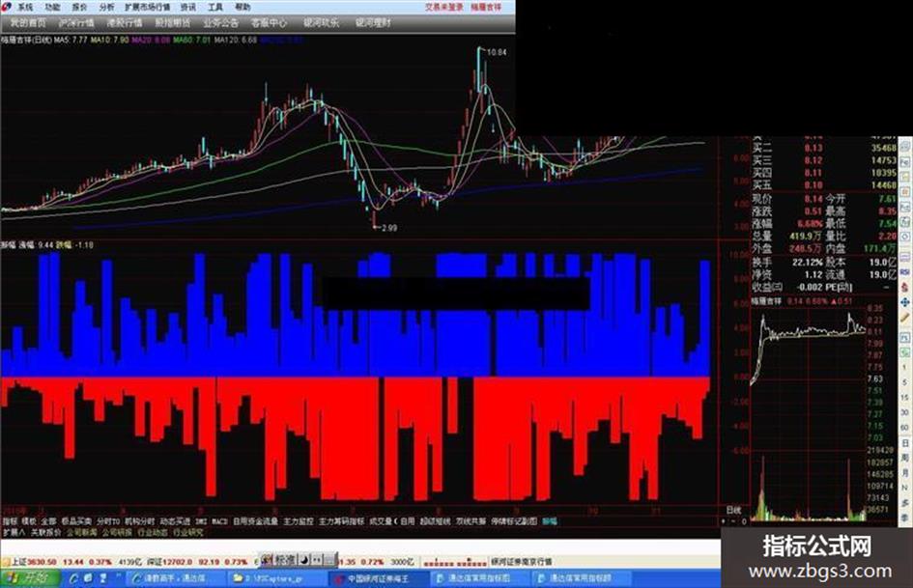
Task: Choose the 主力筹码指标 indicator
Action: click(342, 521)
